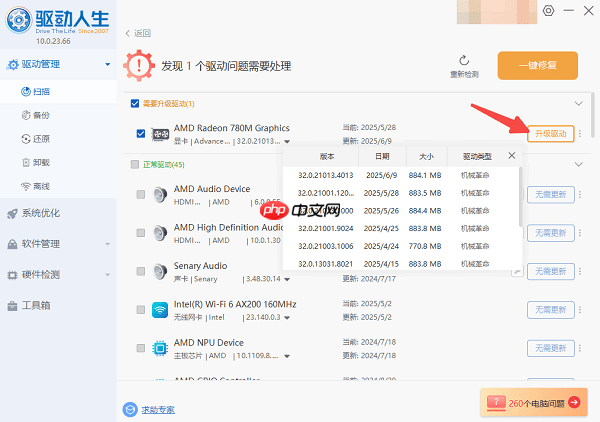Select 离线 in the sidebar
This screenshot has height=422, width=600.
pos(58,186)
